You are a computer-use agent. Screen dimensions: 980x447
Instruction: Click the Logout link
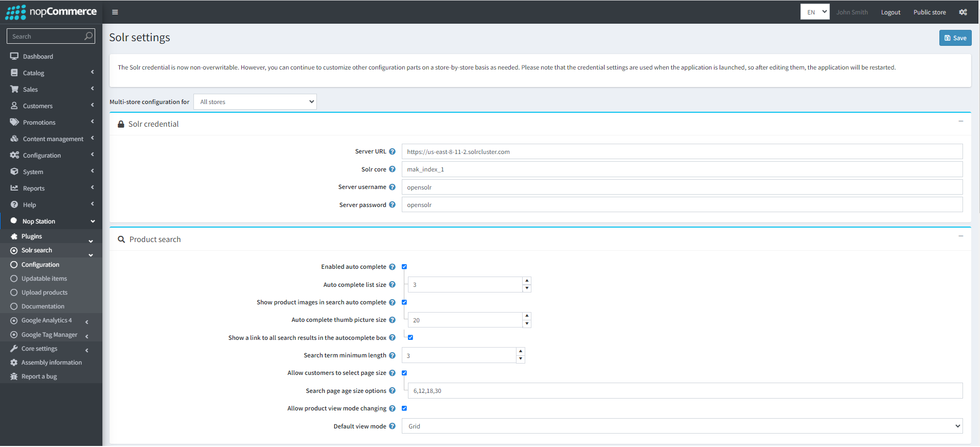click(x=890, y=12)
